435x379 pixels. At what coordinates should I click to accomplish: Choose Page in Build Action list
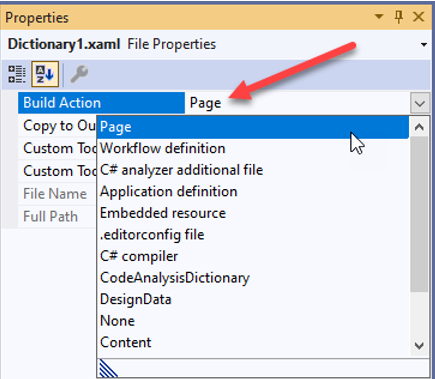[x=253, y=127]
